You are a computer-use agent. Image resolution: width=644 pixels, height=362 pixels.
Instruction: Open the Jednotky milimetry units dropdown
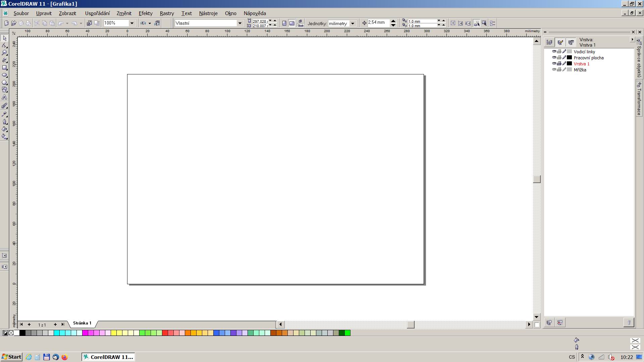353,23
